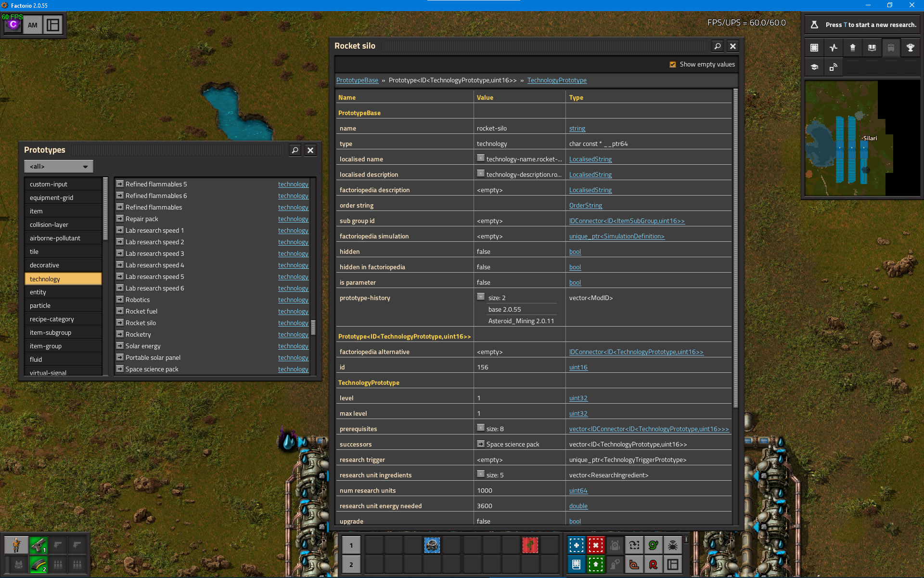This screenshot has width=924, height=578.
Task: Open the <all> filter dropdown
Action: tap(59, 166)
